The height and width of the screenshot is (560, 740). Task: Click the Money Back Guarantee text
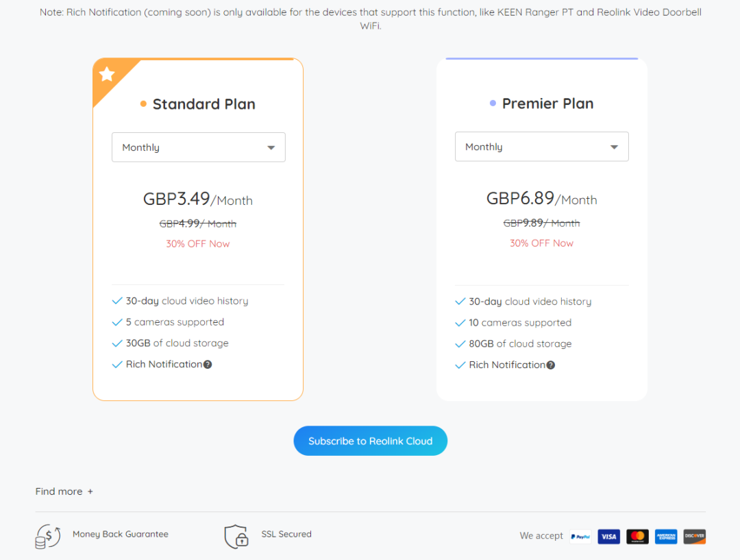(x=121, y=534)
